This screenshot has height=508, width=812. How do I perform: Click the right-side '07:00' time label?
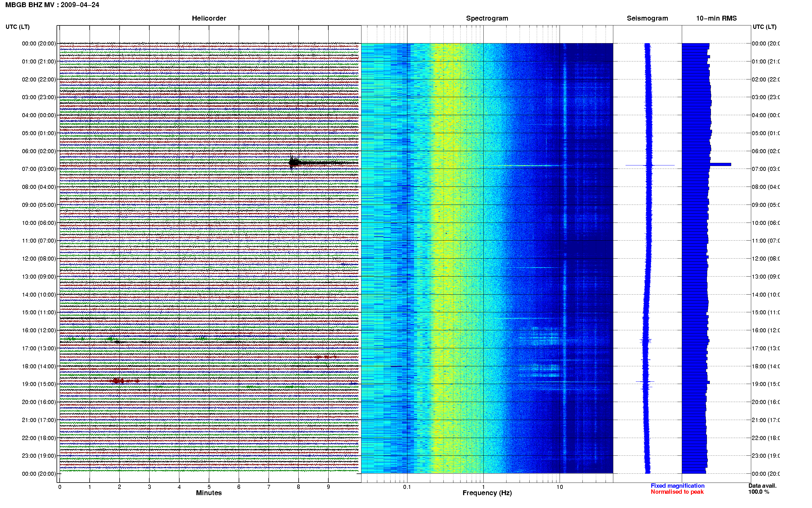(766, 169)
